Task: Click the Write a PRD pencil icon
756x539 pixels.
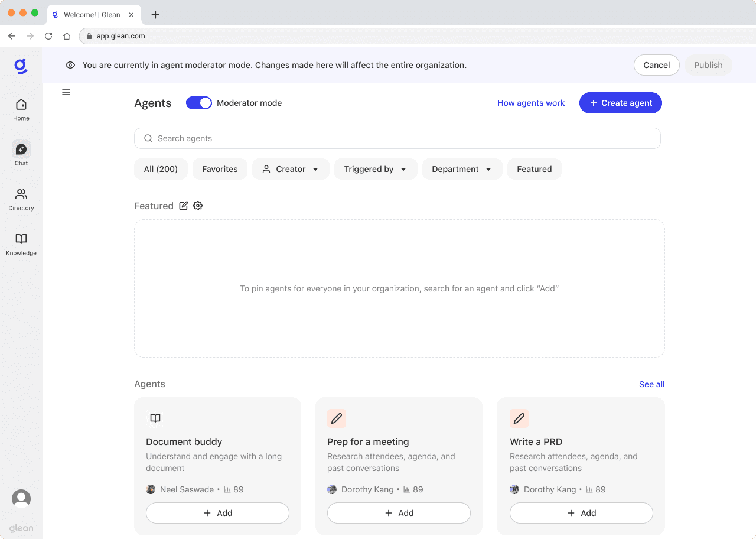Action: tap(519, 418)
